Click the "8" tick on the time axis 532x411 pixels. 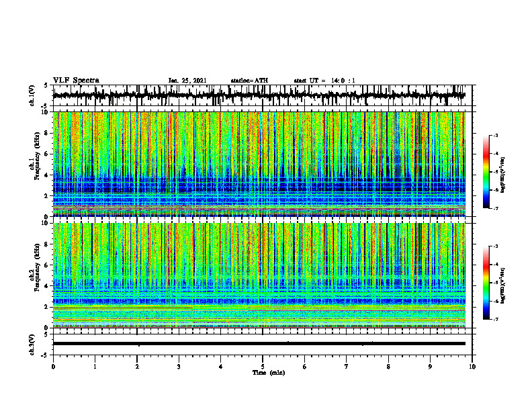pos(388,367)
